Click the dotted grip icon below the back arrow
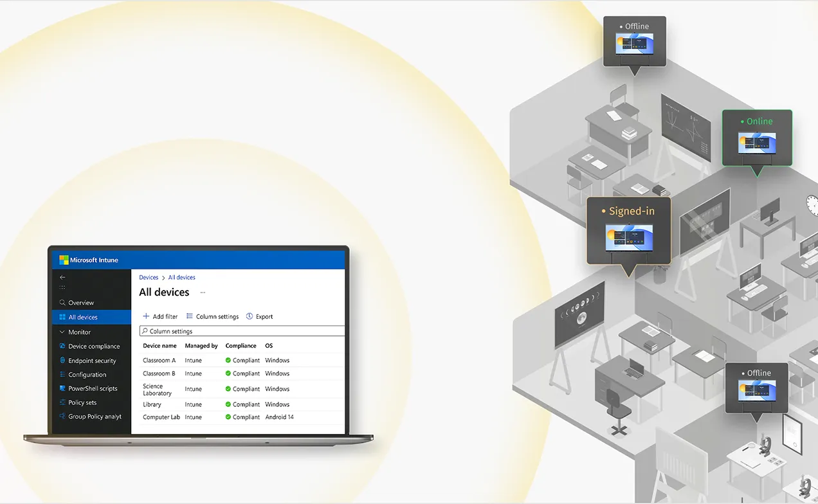Image resolution: width=818 pixels, height=504 pixels. pyautogui.click(x=62, y=287)
